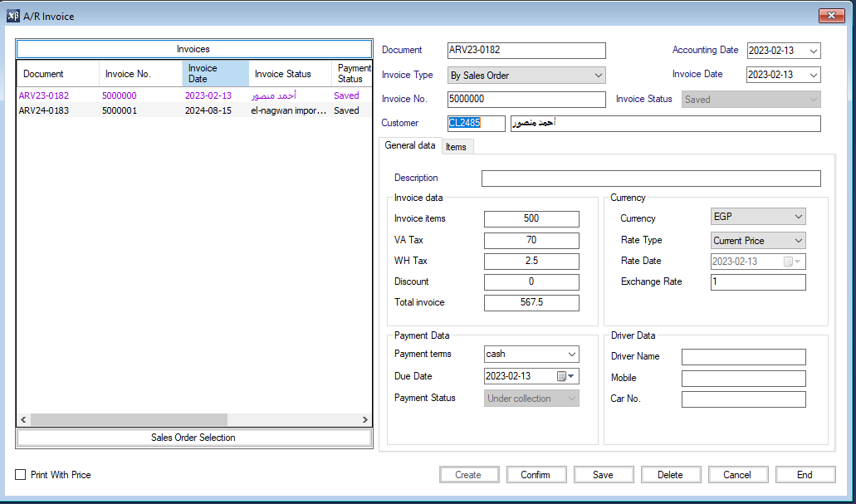
Task: Click the scroll right arrow in invoice list
Action: pyautogui.click(x=364, y=419)
